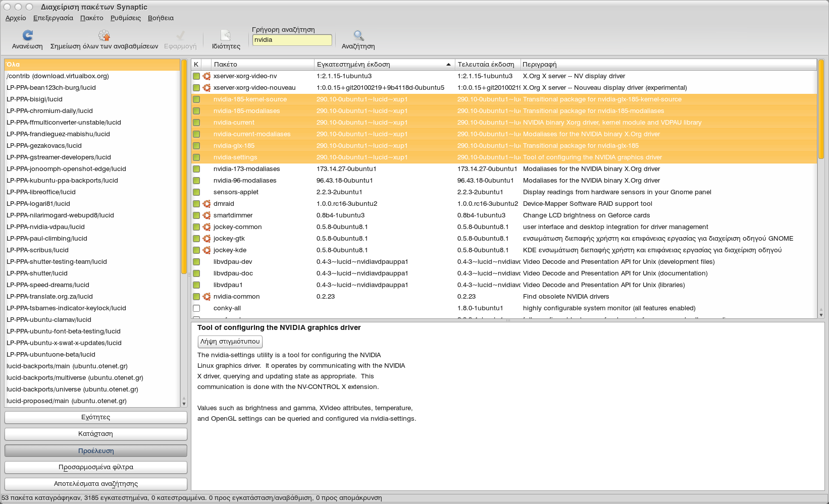Open the Ρυθμίσεις menu
The width and height of the screenshot is (829, 504).
[x=126, y=18]
